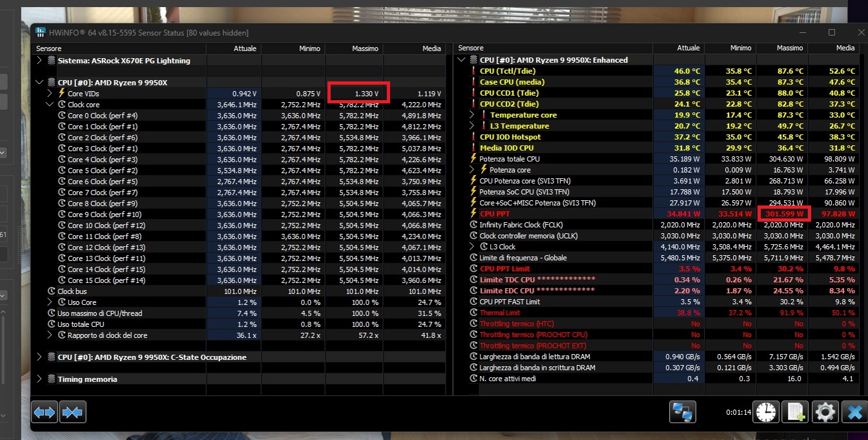Click the HWiNFO title bar app icon
This screenshot has height=440, width=868.
click(x=40, y=32)
